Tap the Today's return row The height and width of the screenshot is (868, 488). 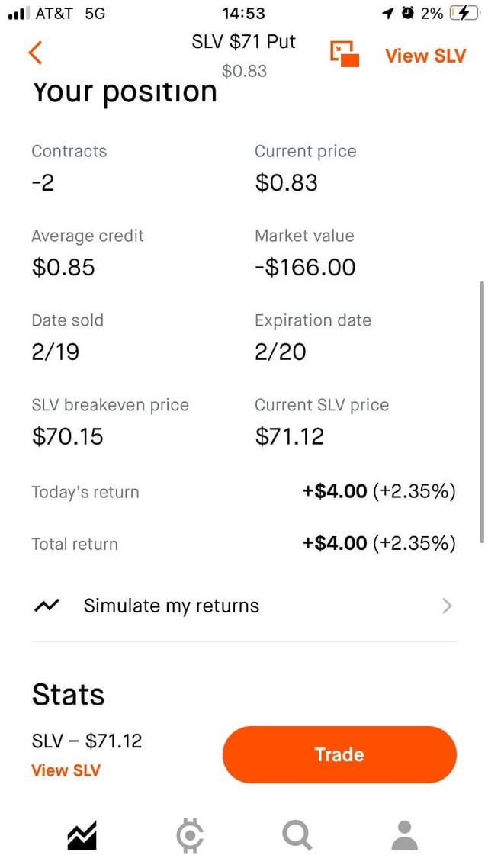coord(244,492)
